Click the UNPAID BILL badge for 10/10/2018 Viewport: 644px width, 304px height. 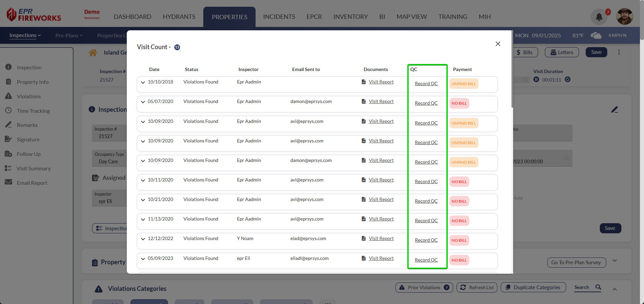pyautogui.click(x=464, y=84)
